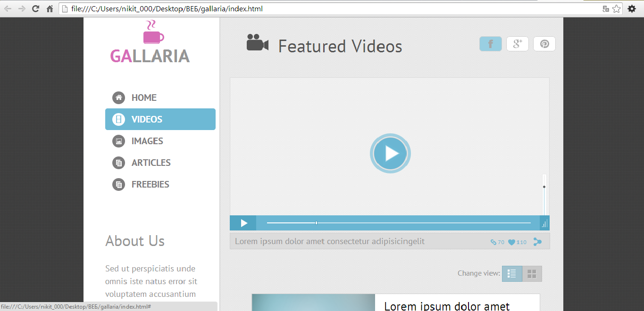The height and width of the screenshot is (311, 644).
Task: Click the Featured Videos heading
Action: (x=340, y=46)
